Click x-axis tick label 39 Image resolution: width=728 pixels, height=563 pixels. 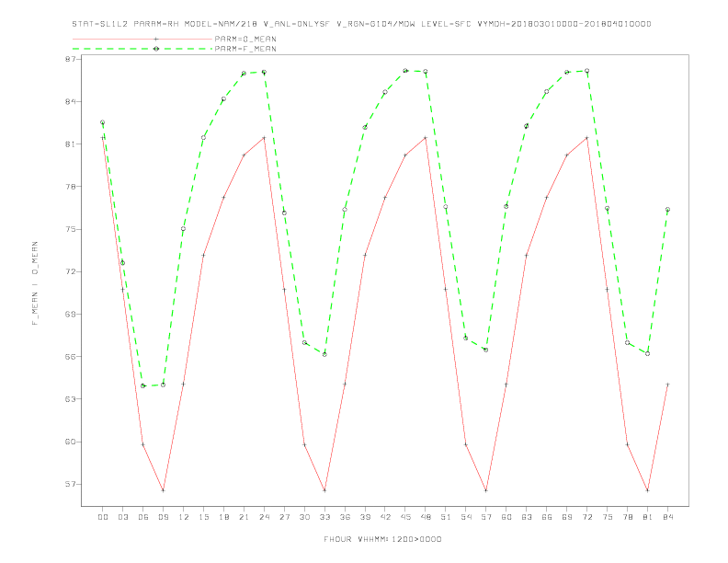(365, 517)
